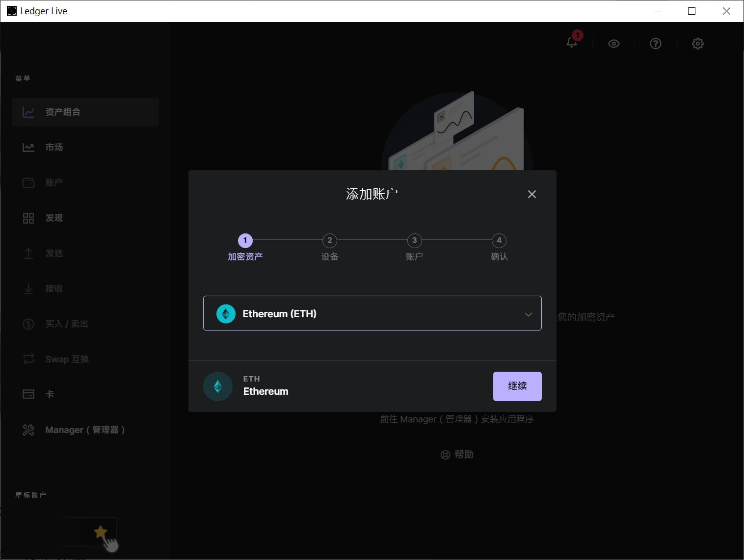Click the 继续 continue button

click(517, 386)
